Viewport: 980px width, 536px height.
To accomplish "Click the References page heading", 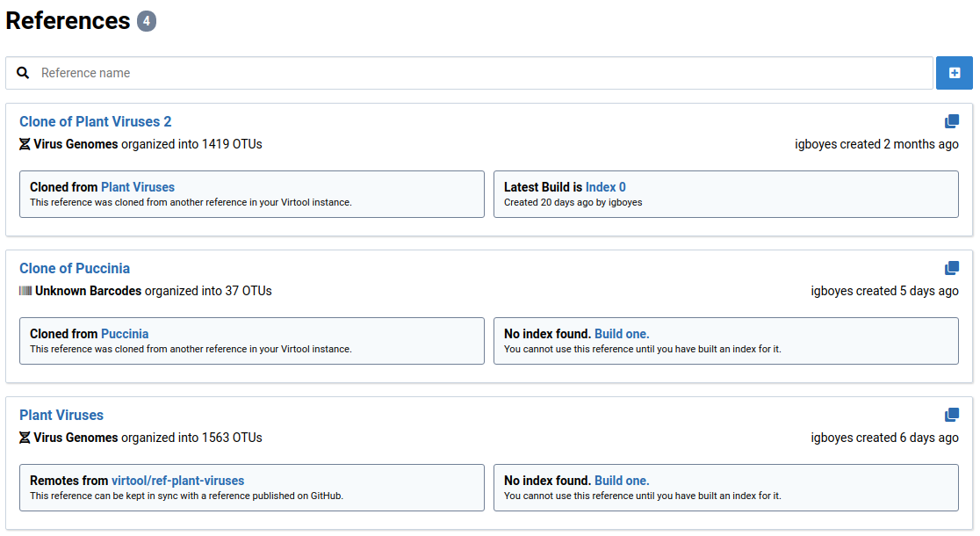I will pyautogui.click(x=68, y=21).
